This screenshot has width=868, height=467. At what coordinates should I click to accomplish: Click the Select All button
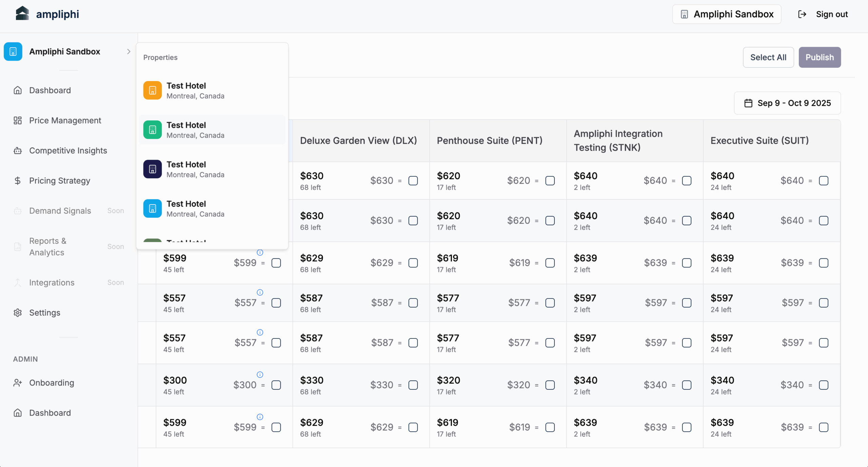point(768,57)
